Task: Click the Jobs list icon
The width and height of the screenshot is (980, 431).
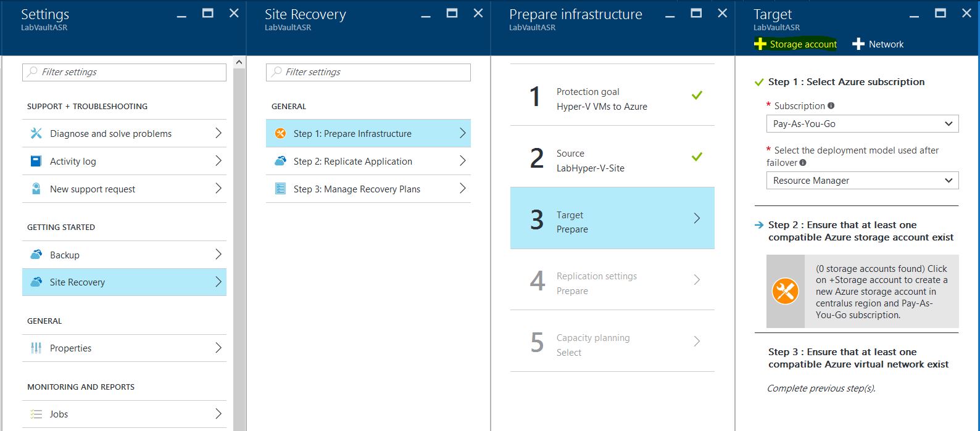Action: (x=36, y=414)
